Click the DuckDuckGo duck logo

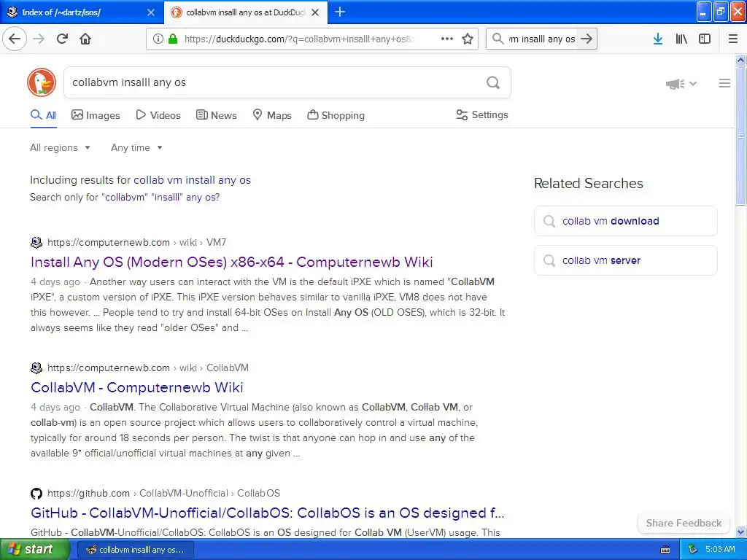tap(42, 82)
